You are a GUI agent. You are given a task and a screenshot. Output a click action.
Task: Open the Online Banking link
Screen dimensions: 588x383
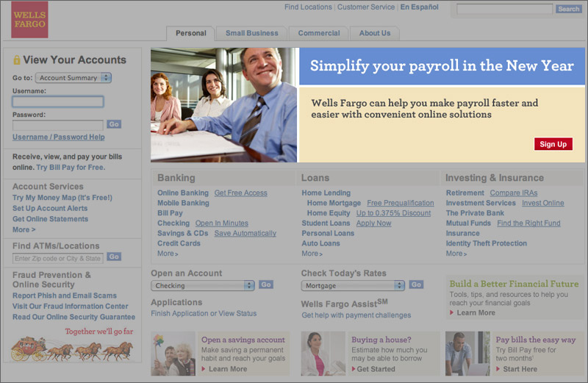pyautogui.click(x=183, y=193)
